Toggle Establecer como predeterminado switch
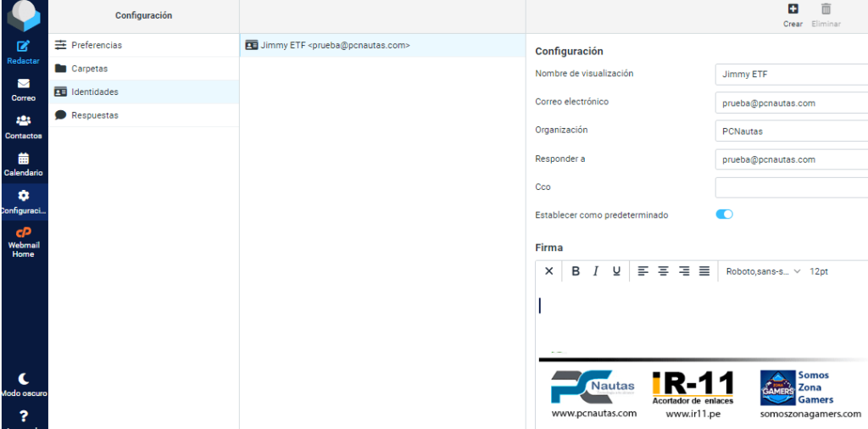Image resolution: width=868 pixels, height=429 pixels. [x=724, y=214]
